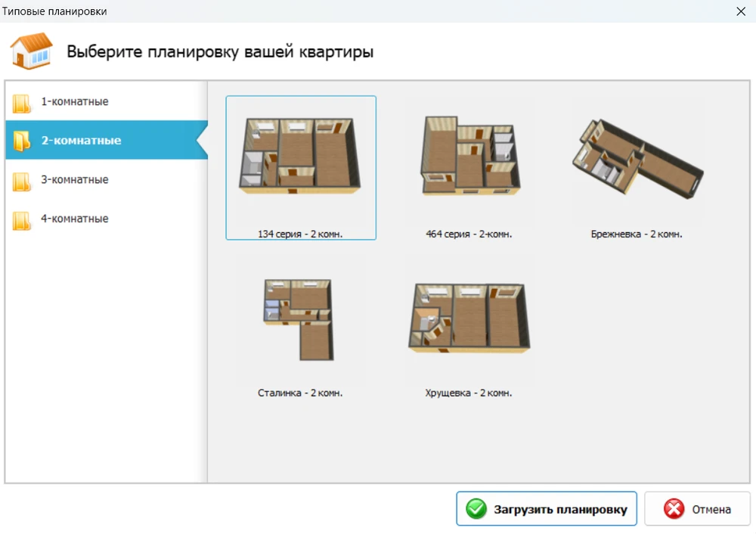
Task: Click the 134 серия caption text
Action: point(301,234)
